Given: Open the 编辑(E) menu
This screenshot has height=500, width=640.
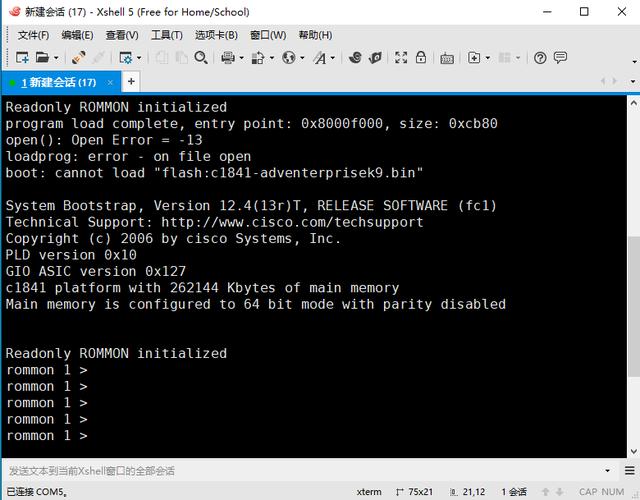Looking at the screenshot, I should pyautogui.click(x=77, y=35).
